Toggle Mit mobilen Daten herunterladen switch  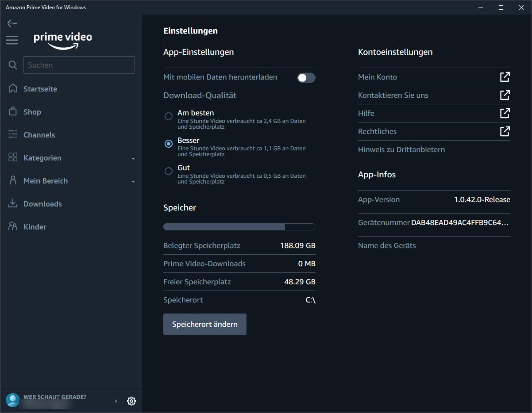click(306, 78)
